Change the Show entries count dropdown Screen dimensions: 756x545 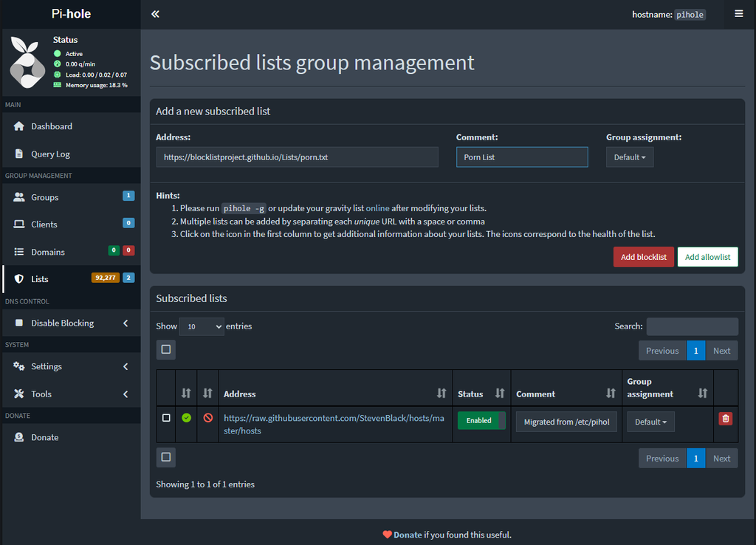tap(202, 326)
